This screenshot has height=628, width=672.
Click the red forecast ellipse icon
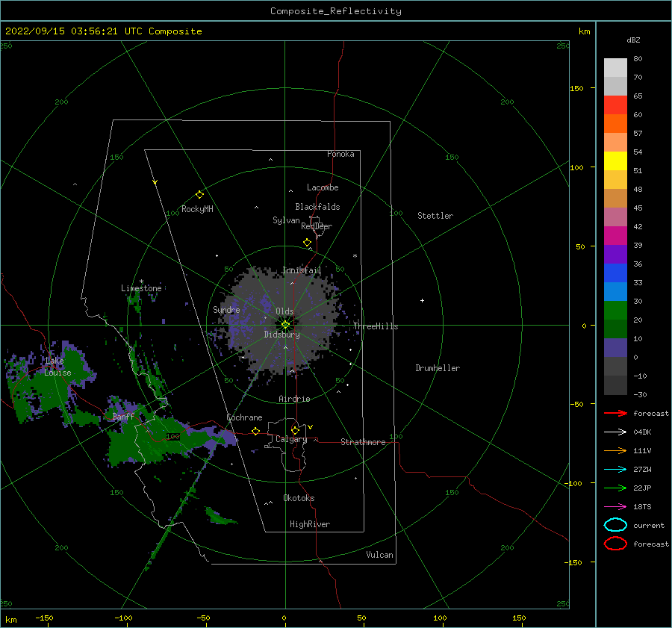[x=615, y=544]
